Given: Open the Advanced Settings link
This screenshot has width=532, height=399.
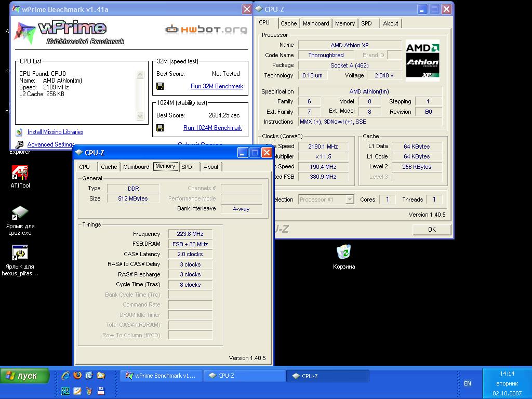Looking at the screenshot, I should tap(51, 144).
